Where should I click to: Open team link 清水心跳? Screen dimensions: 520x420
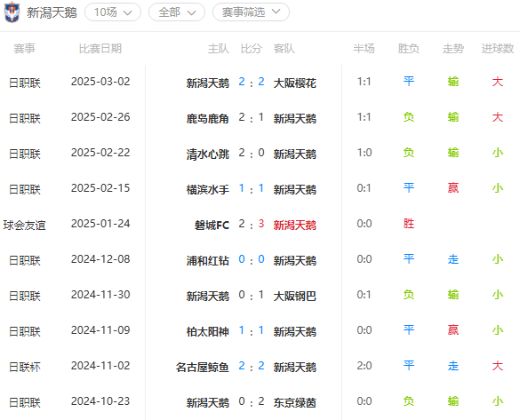pyautogui.click(x=208, y=154)
